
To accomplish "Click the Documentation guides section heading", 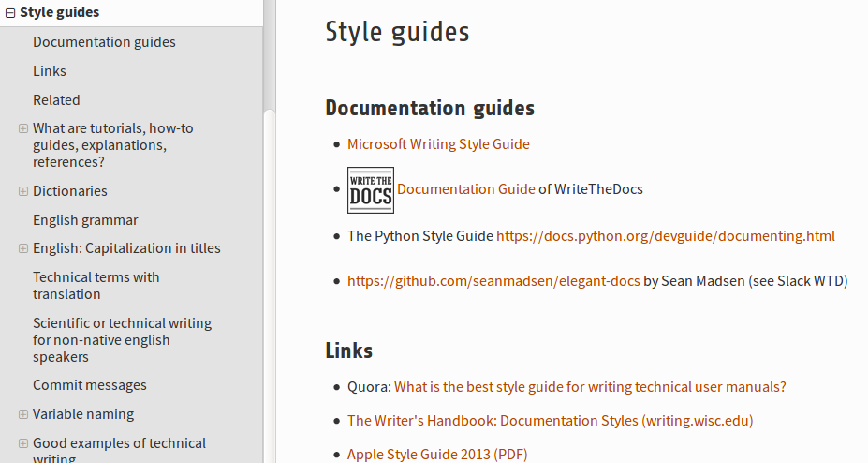I will (430, 108).
